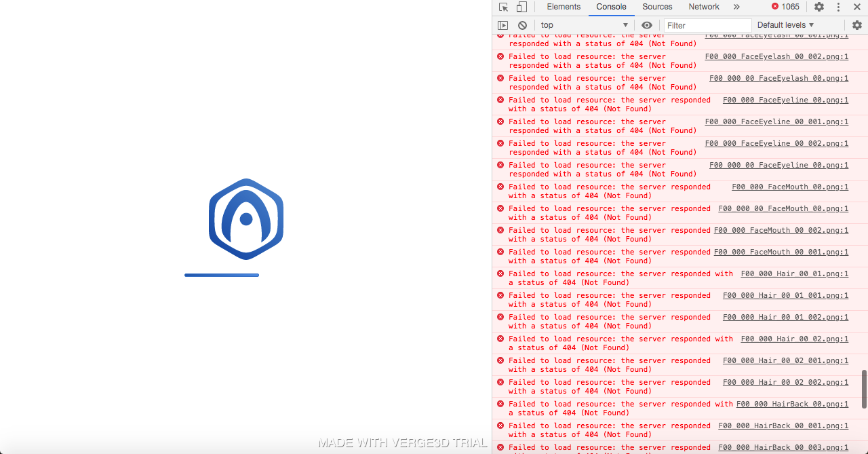868x454 pixels.
Task: Open link F00_000_FaceMouth_00_001.png:1
Action: pyautogui.click(x=781, y=252)
